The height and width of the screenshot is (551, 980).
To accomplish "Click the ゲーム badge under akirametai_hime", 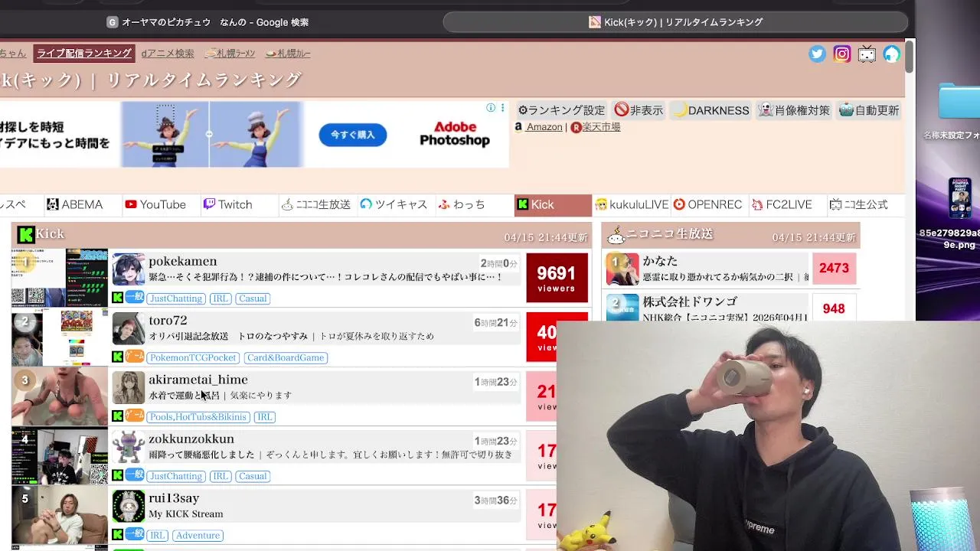I will coord(135,416).
